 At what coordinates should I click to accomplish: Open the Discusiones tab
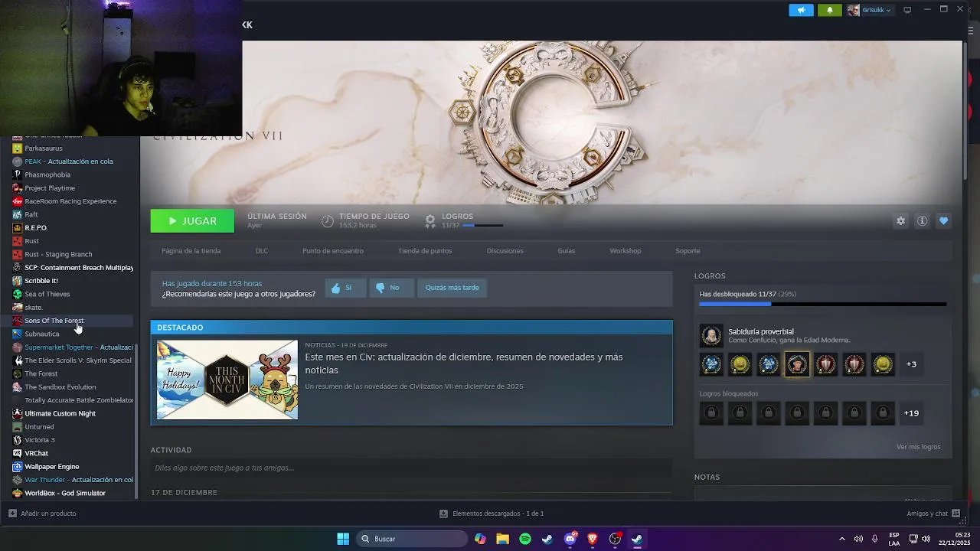[505, 251]
